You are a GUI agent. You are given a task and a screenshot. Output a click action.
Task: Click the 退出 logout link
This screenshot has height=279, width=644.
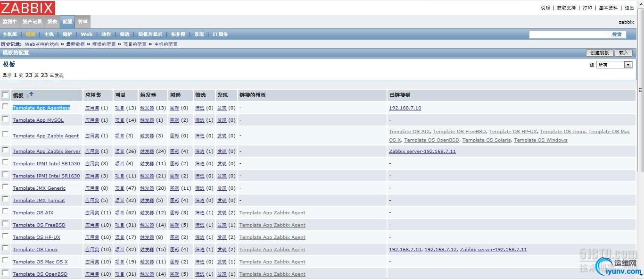pos(629,8)
